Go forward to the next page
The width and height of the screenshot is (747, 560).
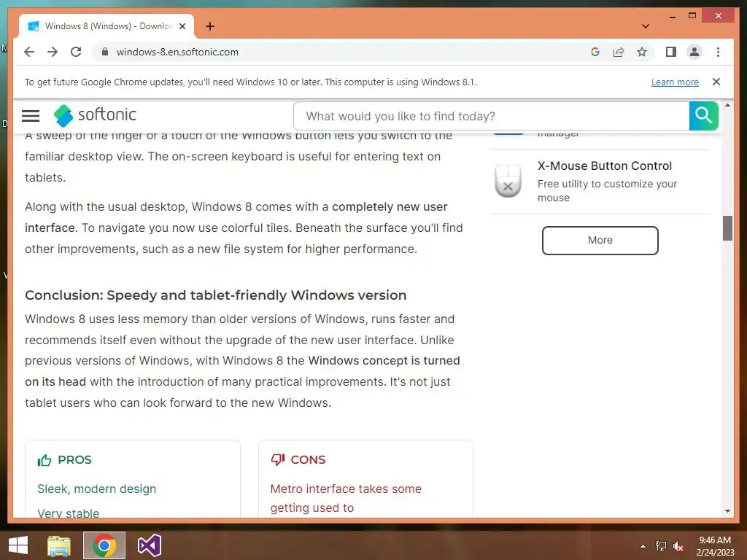click(x=53, y=52)
